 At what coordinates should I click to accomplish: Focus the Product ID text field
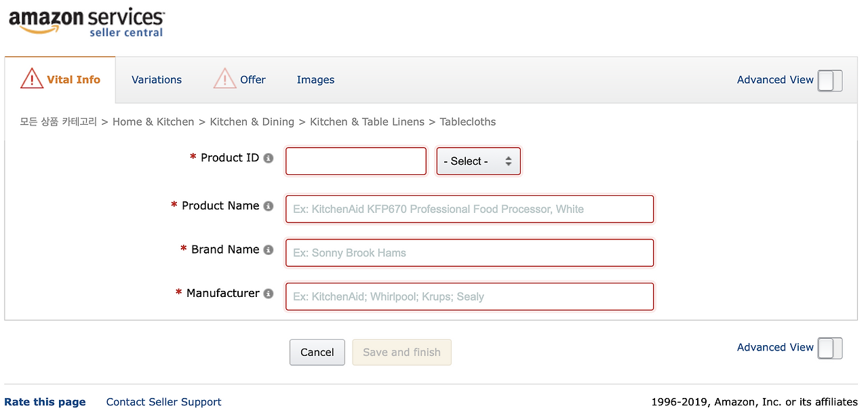356,161
